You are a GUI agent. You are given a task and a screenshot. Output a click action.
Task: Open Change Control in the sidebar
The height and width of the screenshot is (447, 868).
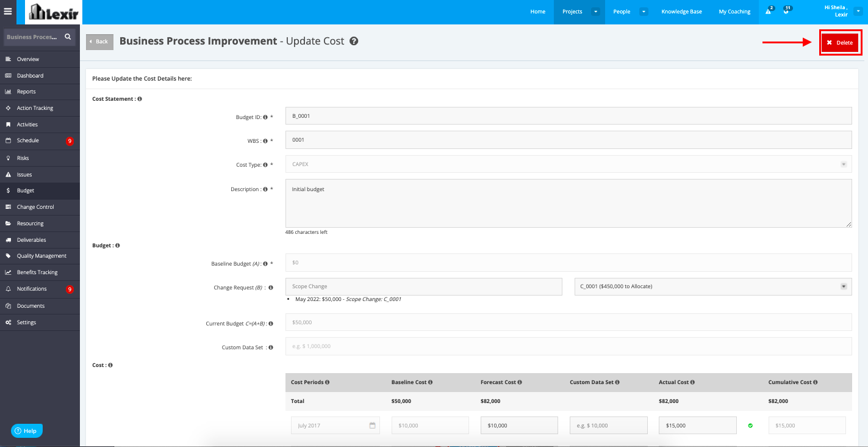pos(40,207)
